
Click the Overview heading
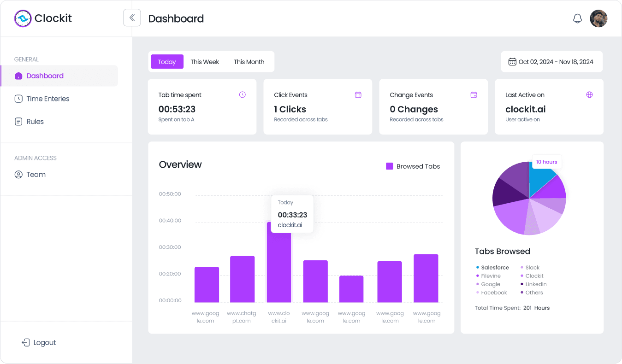click(180, 164)
